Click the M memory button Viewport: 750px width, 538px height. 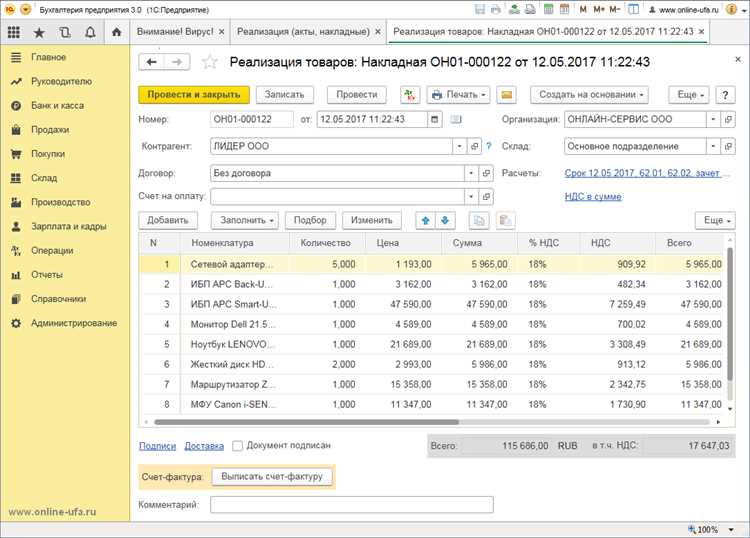coord(583,9)
